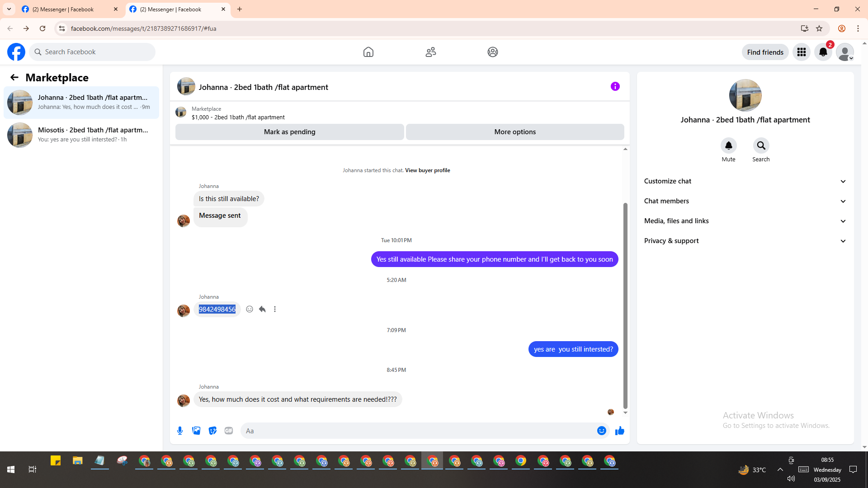The height and width of the screenshot is (488, 868).
Task: Reply to the 9842498456 message
Action: (x=262, y=309)
